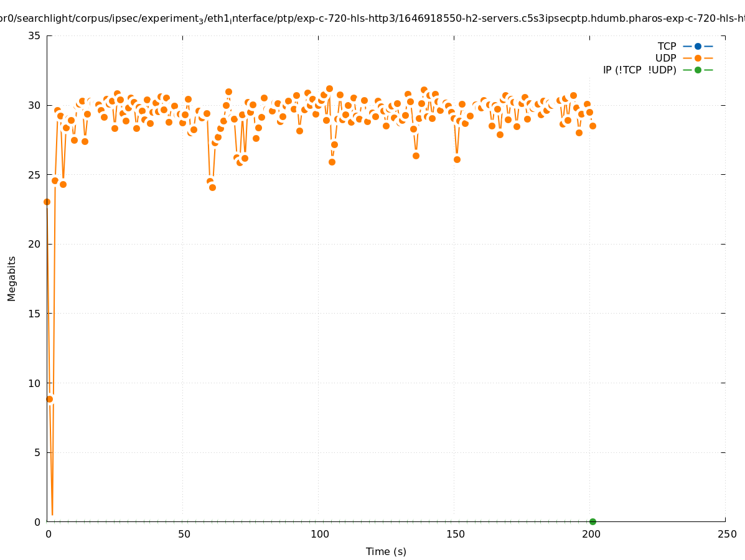Image resolution: width=745 pixels, height=560 pixels.
Task: Click the orange UDP legend marker
Action: click(698, 58)
